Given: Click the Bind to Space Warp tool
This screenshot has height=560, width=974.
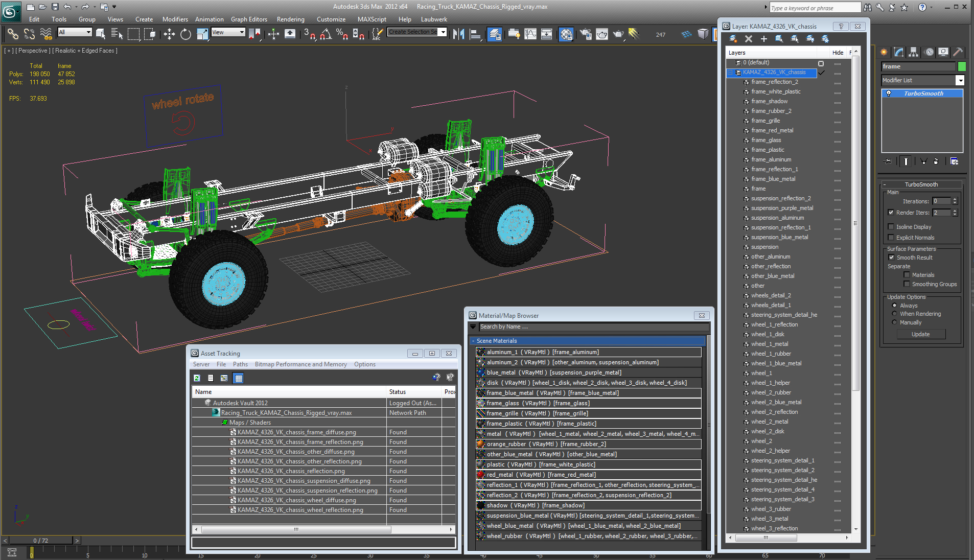Looking at the screenshot, I should 46,34.
